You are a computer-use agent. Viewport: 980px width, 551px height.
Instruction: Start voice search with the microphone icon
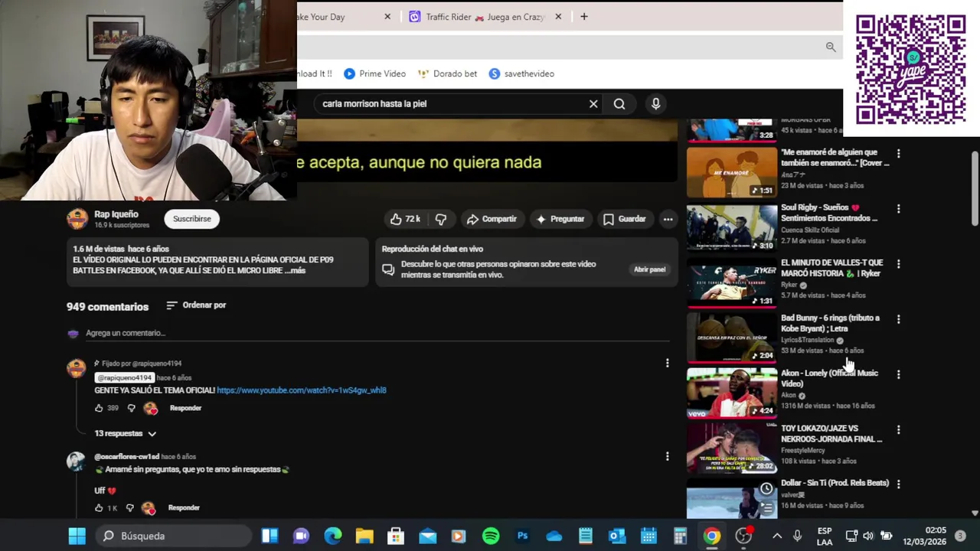pyautogui.click(x=655, y=104)
